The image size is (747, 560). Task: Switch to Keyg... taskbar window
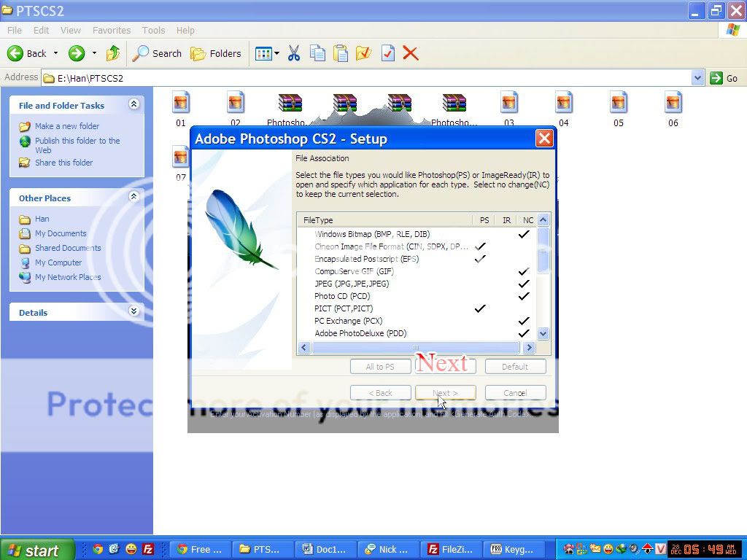513,550
